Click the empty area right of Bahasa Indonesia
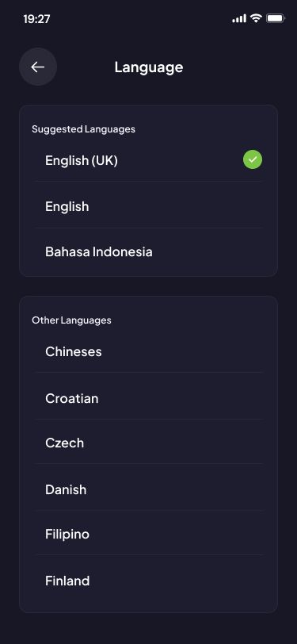The width and height of the screenshot is (297, 644). pyautogui.click(x=208, y=251)
